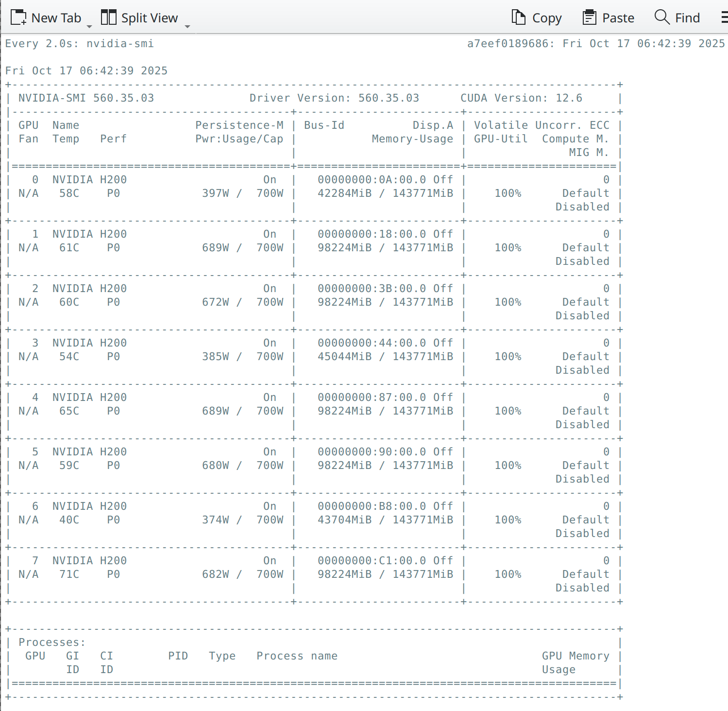This screenshot has width=728, height=711.
Task: Click bus ID '00000000:0A:00.0'
Action: [372, 180]
